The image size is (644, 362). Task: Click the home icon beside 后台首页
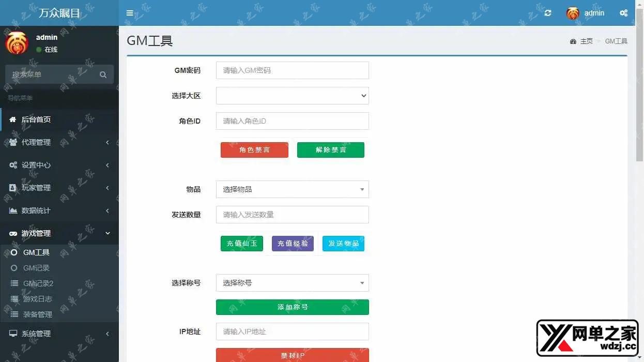click(x=13, y=119)
